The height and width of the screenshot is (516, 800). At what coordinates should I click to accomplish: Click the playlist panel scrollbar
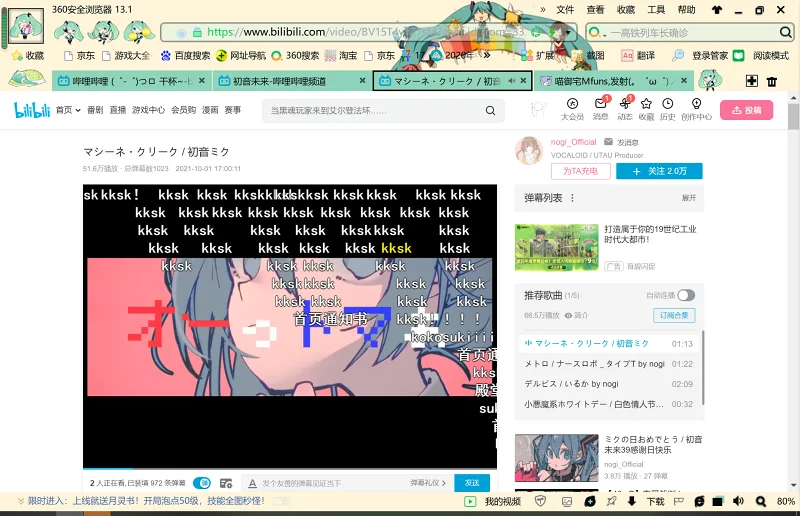(x=703, y=367)
